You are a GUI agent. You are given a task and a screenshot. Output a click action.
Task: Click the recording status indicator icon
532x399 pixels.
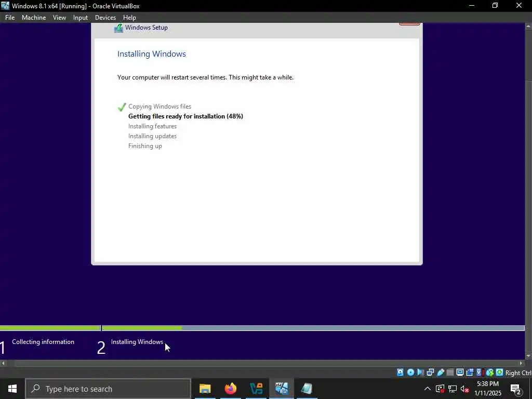[470, 373]
